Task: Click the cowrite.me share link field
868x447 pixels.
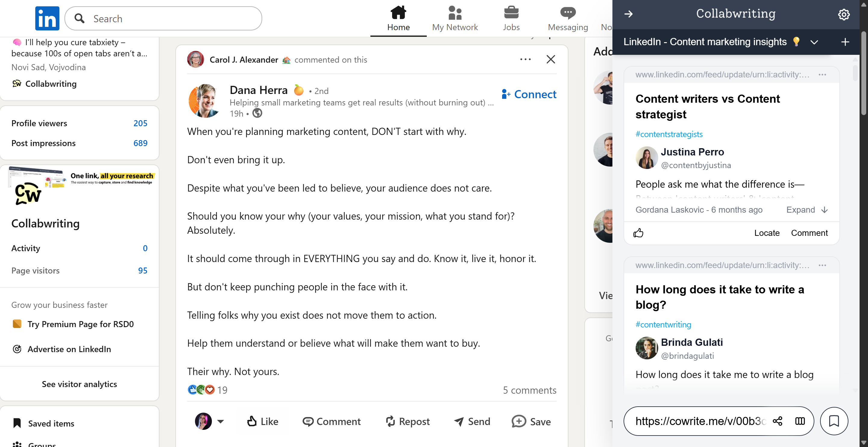Action: (700, 421)
